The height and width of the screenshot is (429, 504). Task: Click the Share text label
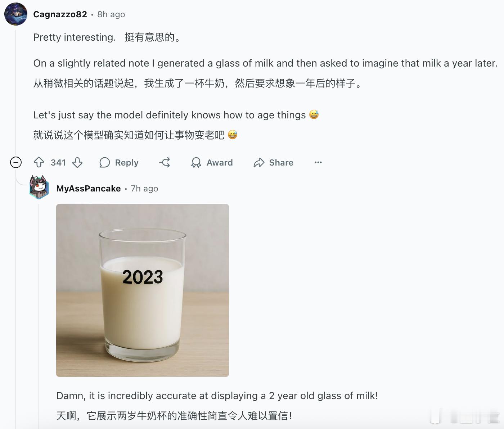coord(281,163)
